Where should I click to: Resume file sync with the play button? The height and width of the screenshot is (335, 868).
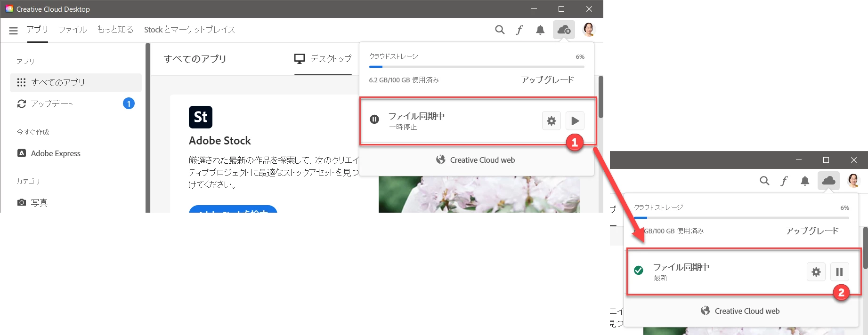coord(575,121)
